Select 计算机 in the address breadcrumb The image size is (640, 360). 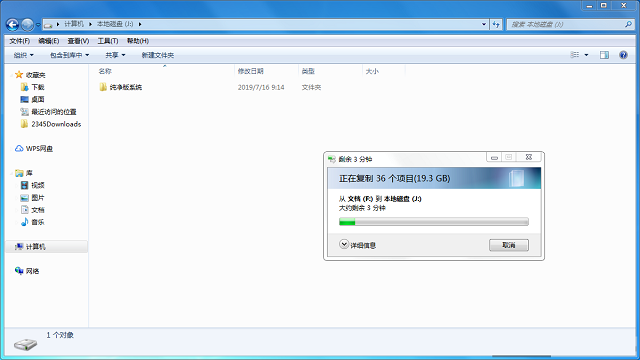click(74, 24)
